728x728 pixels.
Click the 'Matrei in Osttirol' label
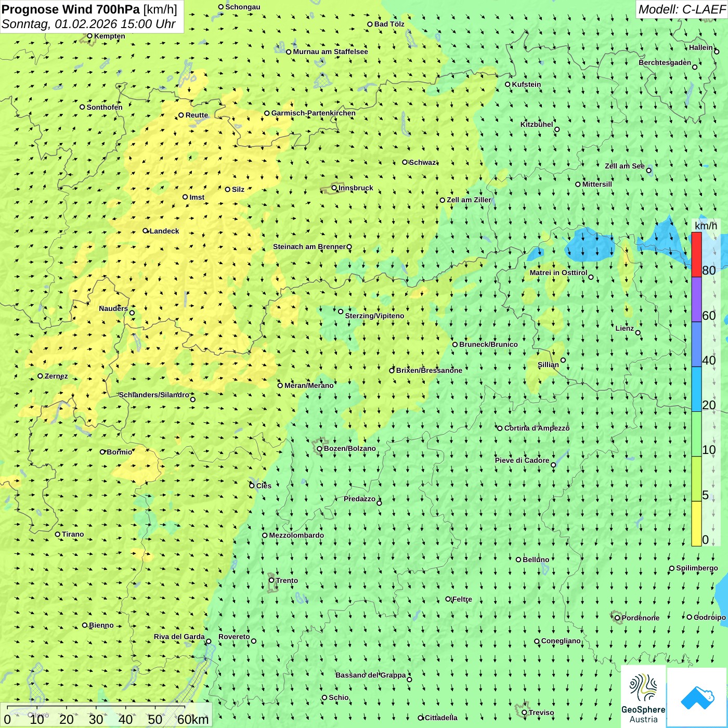tap(558, 272)
